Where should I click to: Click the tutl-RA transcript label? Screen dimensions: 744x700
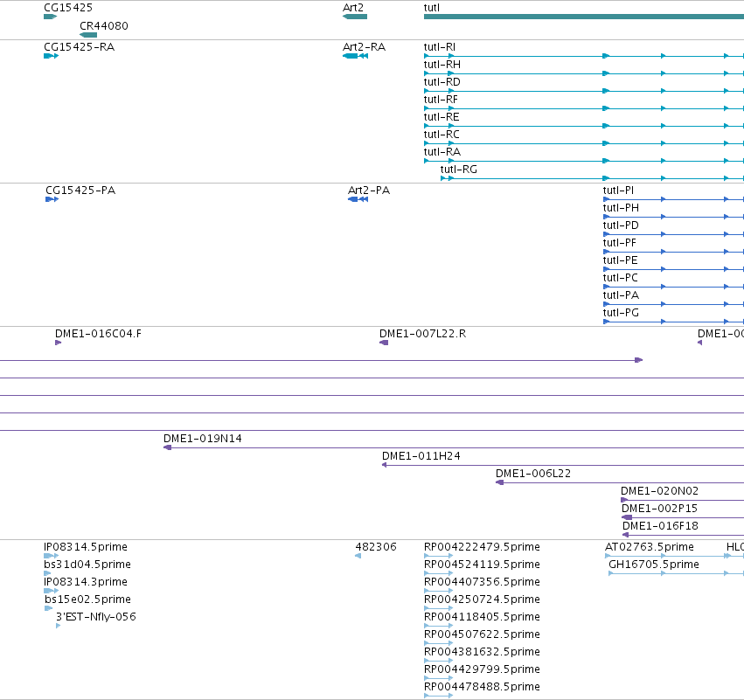click(442, 152)
